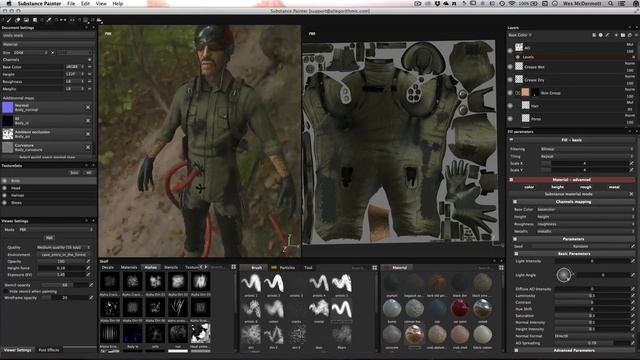
Task: Select the Eraser tool in top toolbar
Action: [18, 20]
